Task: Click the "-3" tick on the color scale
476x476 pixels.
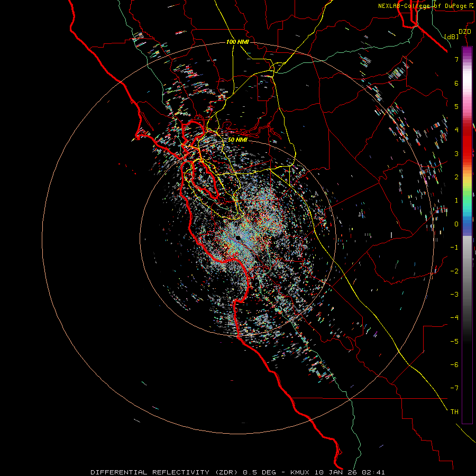Action: [x=454, y=295]
